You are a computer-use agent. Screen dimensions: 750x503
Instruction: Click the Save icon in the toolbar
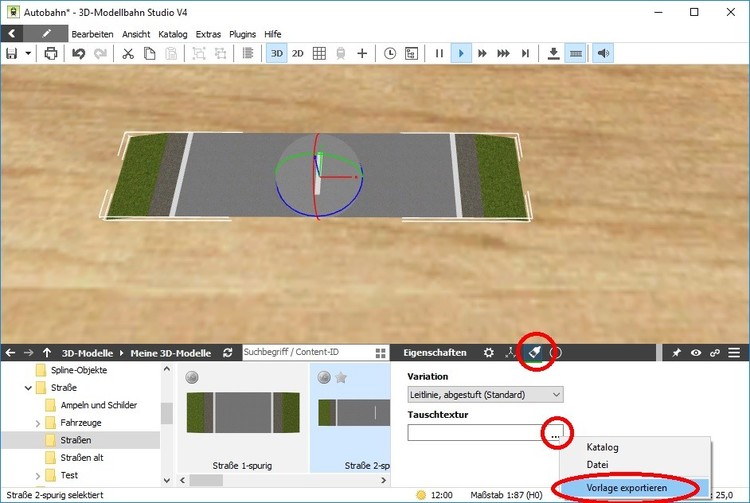(11, 54)
